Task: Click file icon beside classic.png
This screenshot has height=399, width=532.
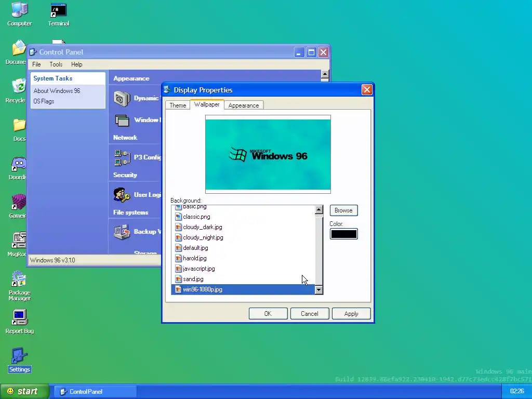Action: point(179,217)
